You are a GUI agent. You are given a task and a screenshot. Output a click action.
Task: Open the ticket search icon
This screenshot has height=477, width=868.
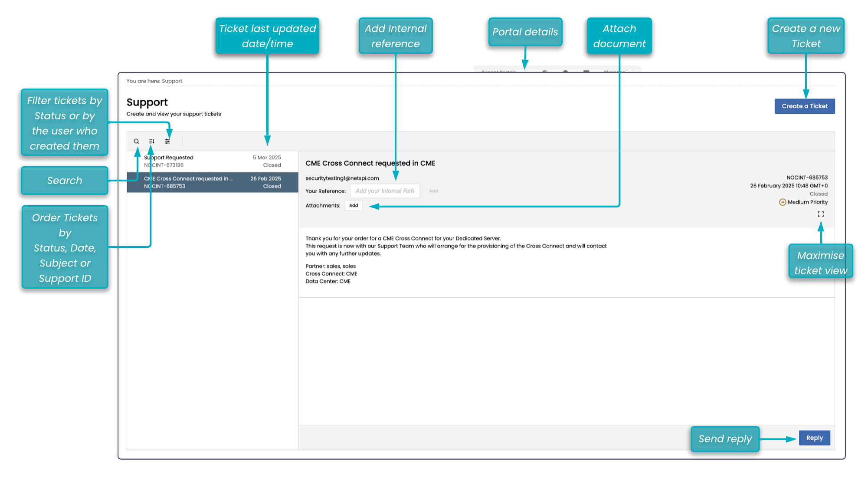[136, 141]
